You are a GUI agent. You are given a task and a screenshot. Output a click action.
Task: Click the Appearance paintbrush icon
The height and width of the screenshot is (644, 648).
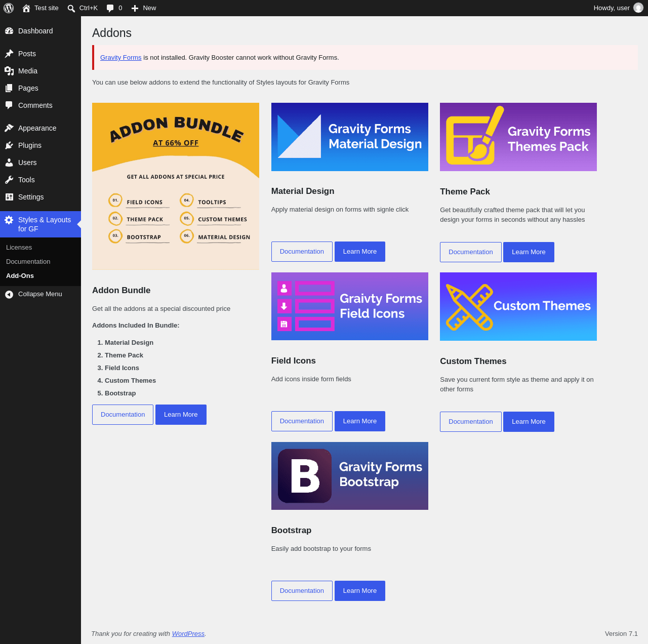pos(9,128)
